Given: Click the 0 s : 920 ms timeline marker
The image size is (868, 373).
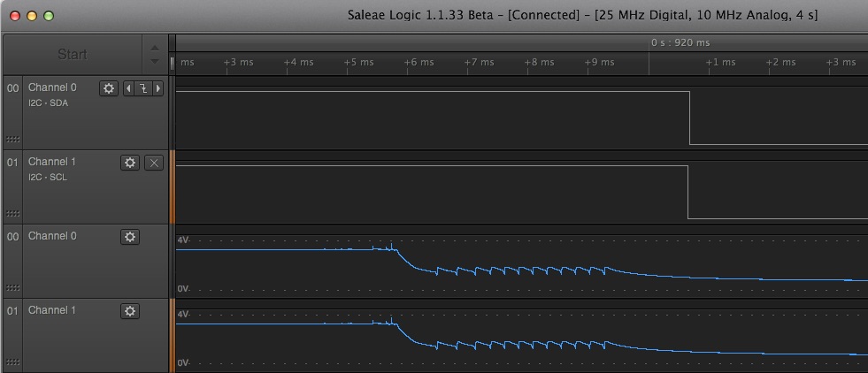Looking at the screenshot, I should 680,42.
